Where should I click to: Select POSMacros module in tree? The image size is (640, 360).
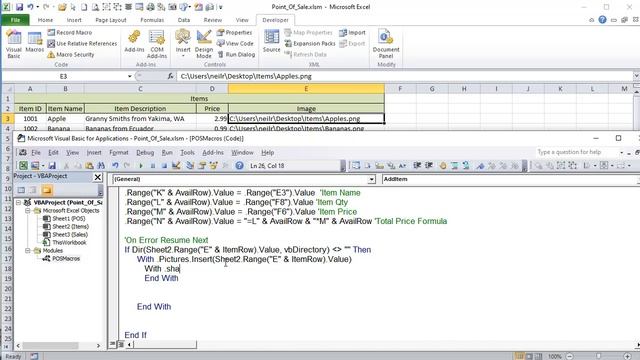click(x=66, y=258)
